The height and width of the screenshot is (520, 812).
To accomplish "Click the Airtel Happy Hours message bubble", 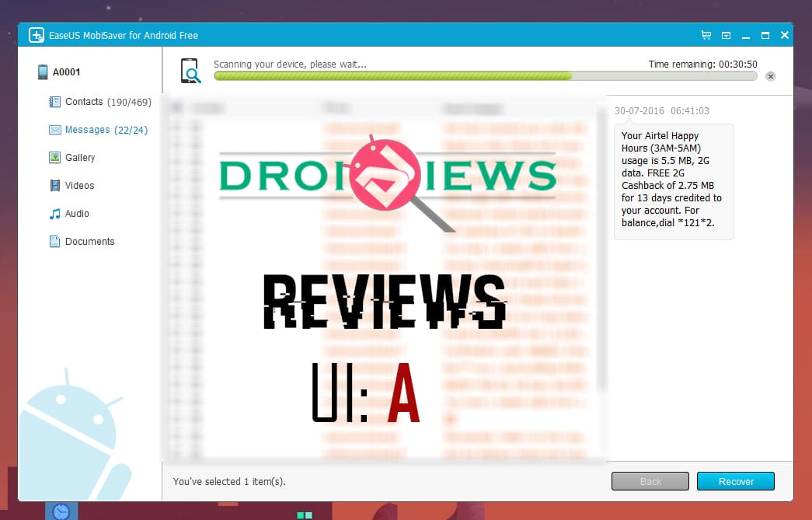I will point(674,181).
